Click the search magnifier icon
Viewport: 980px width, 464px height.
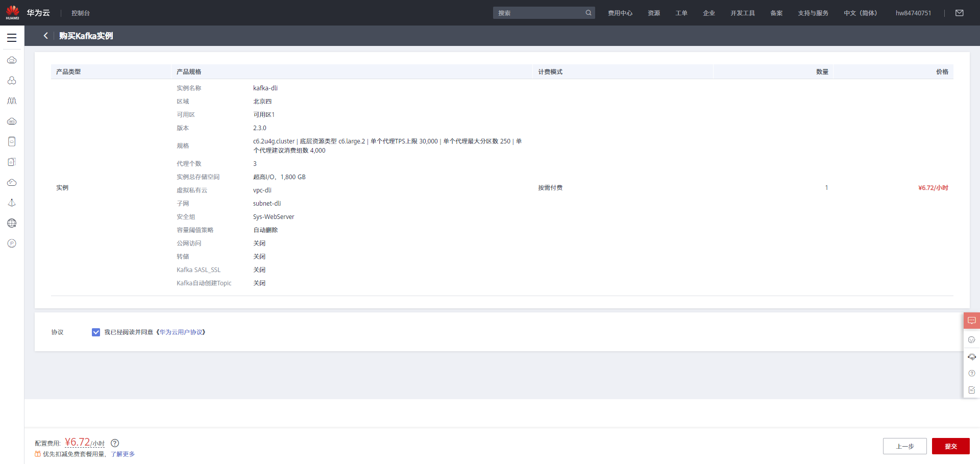pyautogui.click(x=589, y=13)
